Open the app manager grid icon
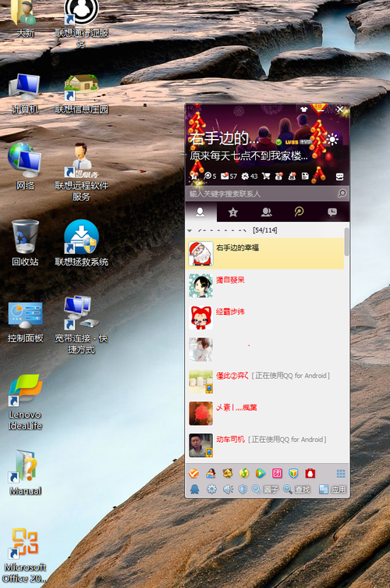 click(341, 474)
